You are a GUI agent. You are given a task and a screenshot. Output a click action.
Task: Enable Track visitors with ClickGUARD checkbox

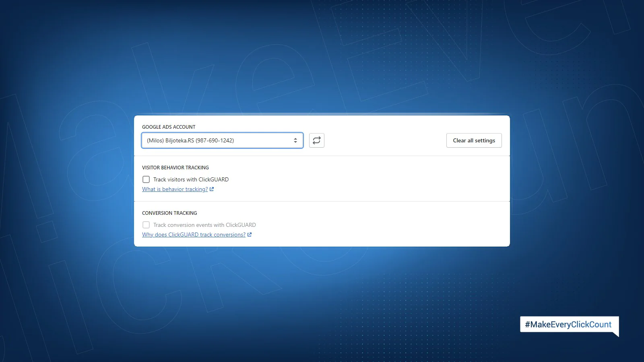146,179
